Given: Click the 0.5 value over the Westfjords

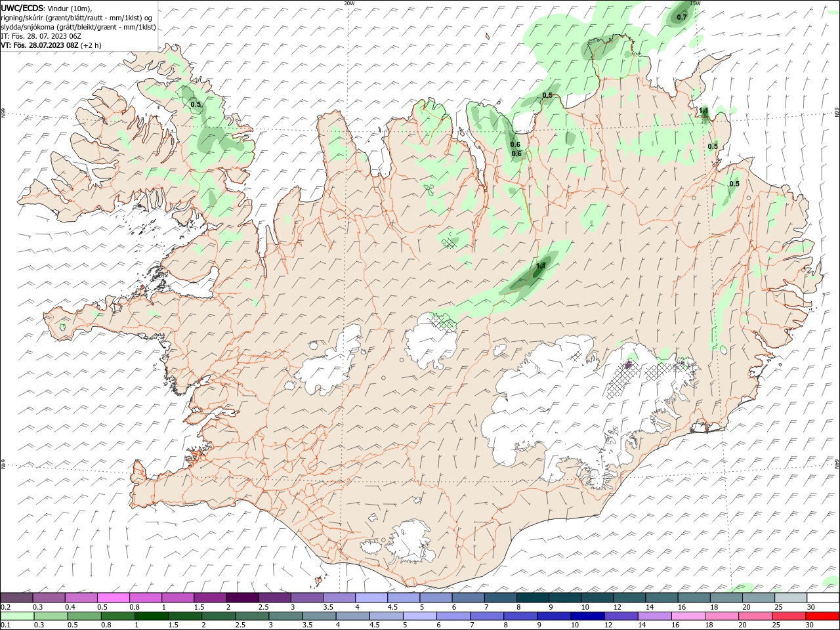Looking at the screenshot, I should click(196, 104).
